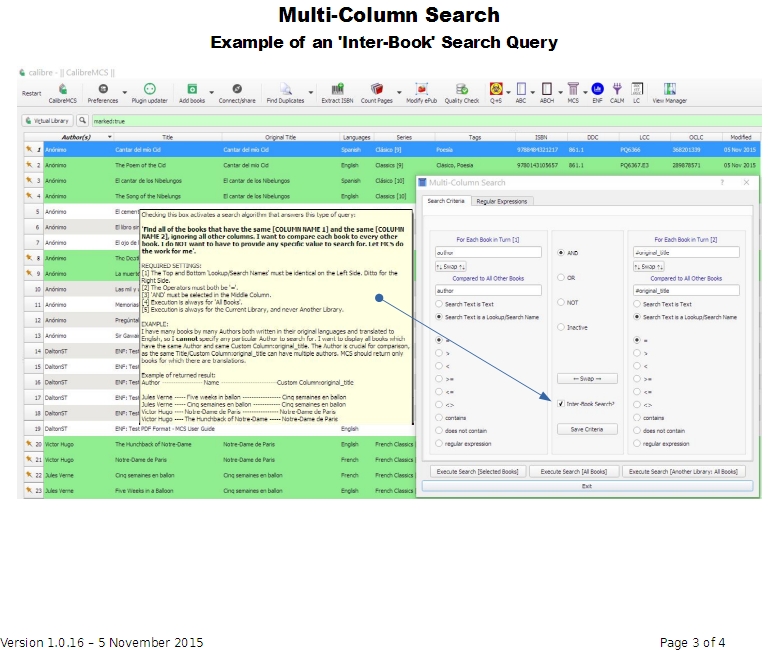Sort by the Original Title column header
The height and width of the screenshot is (650, 769).
pos(281,137)
